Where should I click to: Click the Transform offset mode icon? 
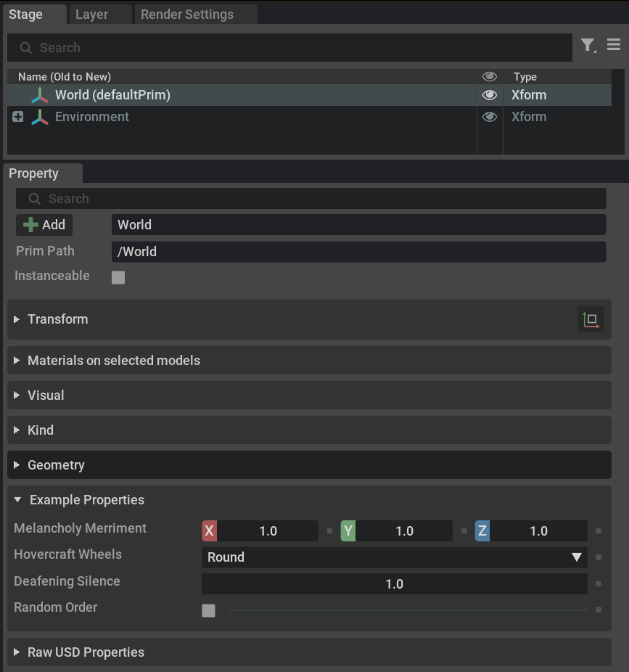[x=591, y=319]
